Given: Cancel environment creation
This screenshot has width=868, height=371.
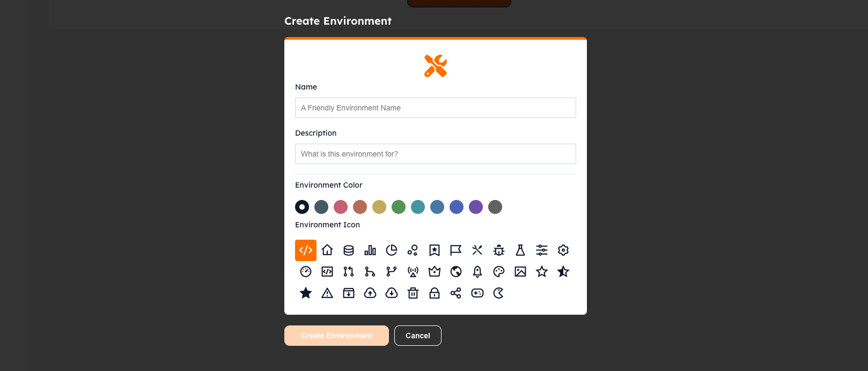Looking at the screenshot, I should click(x=418, y=336).
